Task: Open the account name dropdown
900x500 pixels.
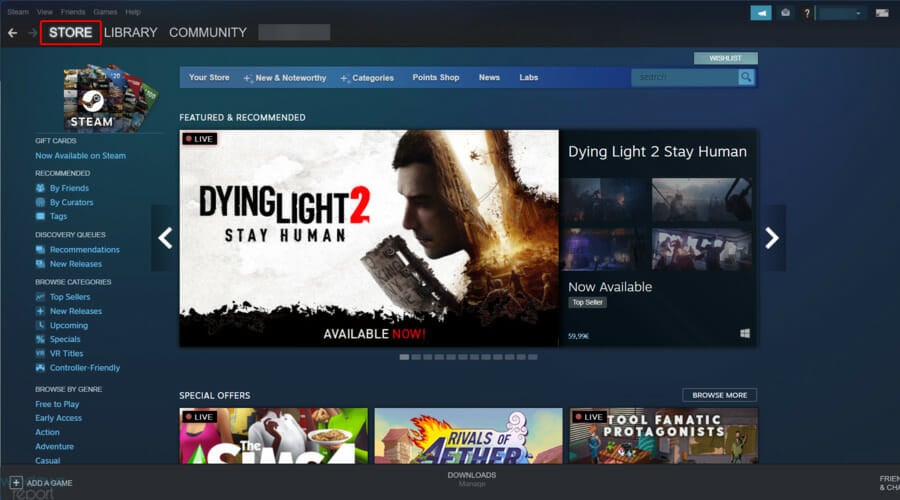Action: 841,13
